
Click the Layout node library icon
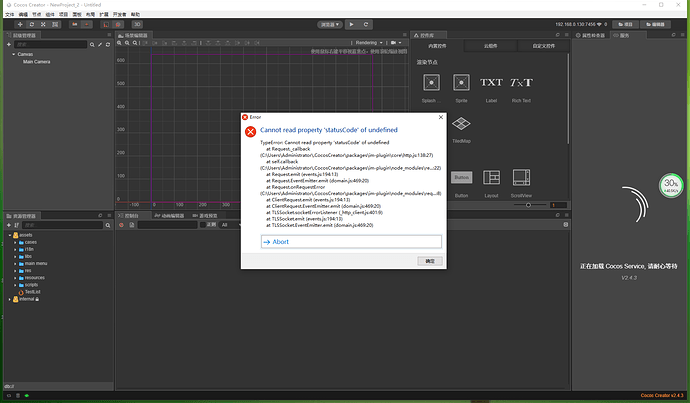(x=491, y=177)
